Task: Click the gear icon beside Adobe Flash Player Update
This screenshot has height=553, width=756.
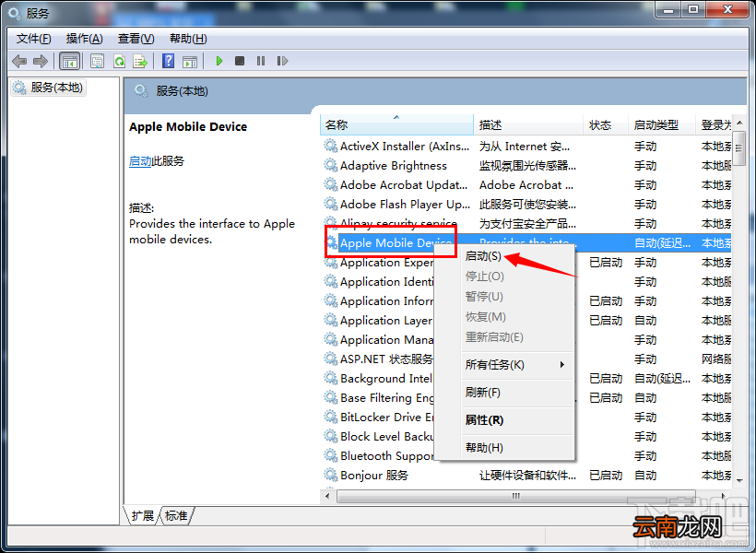Action: (330, 204)
